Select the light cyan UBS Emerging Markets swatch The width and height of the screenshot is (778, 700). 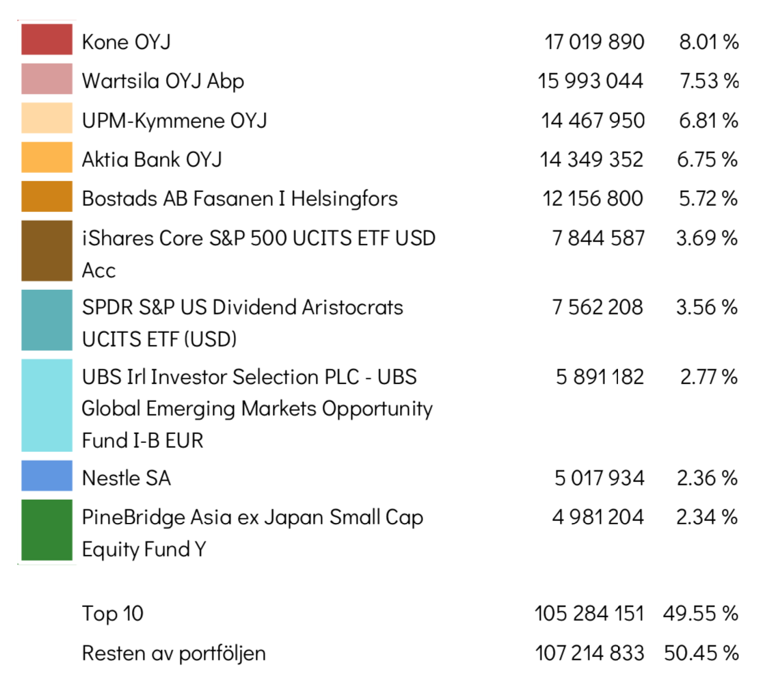point(46,405)
